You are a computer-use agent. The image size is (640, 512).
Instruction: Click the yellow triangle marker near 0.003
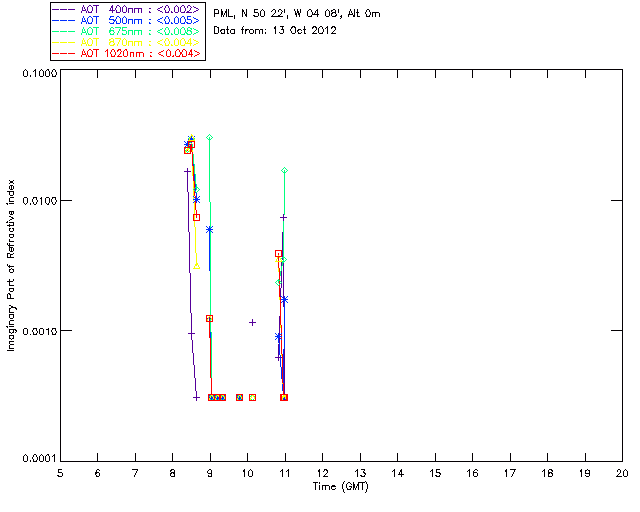(x=197, y=266)
